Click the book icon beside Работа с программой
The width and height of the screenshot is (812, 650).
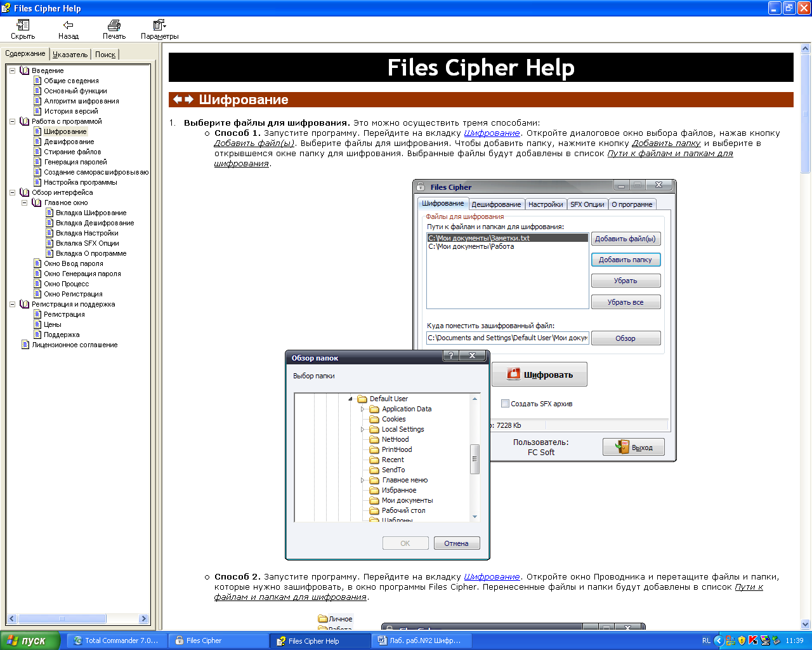click(x=25, y=121)
